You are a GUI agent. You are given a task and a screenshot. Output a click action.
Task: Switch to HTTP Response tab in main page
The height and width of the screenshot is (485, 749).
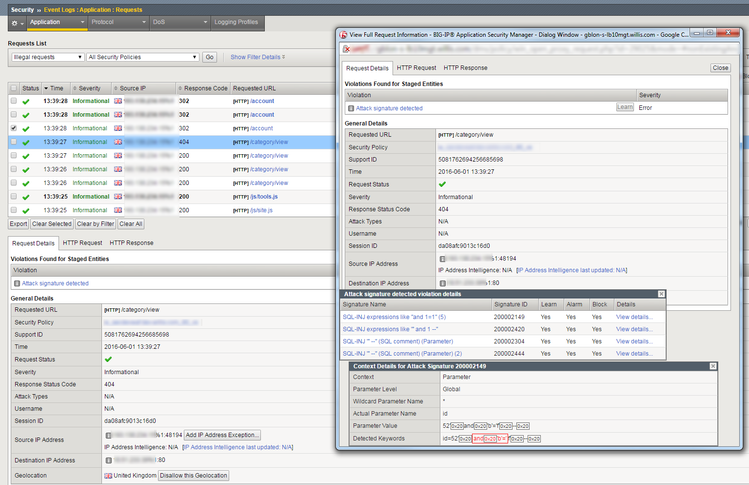point(131,243)
